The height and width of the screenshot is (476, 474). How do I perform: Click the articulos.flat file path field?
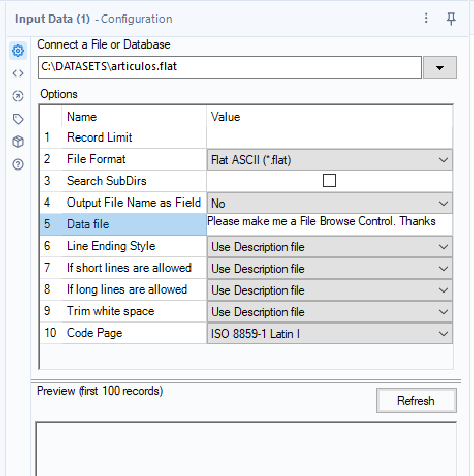point(229,67)
